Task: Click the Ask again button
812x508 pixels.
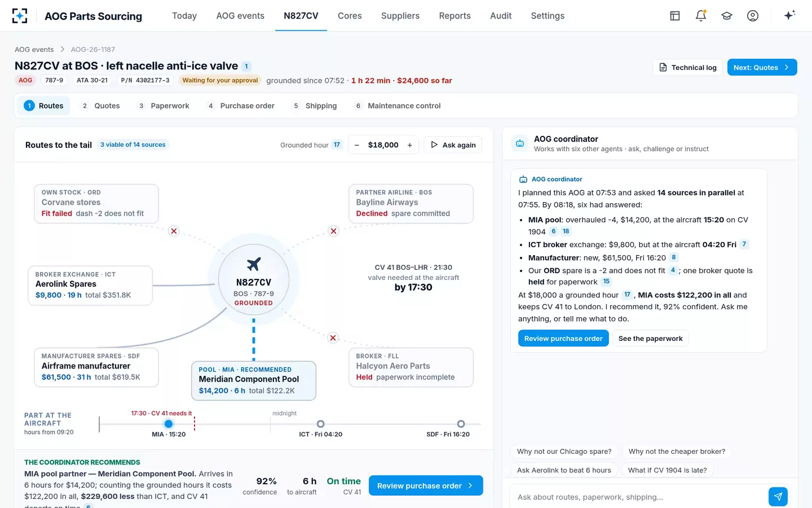Action: pyautogui.click(x=453, y=145)
